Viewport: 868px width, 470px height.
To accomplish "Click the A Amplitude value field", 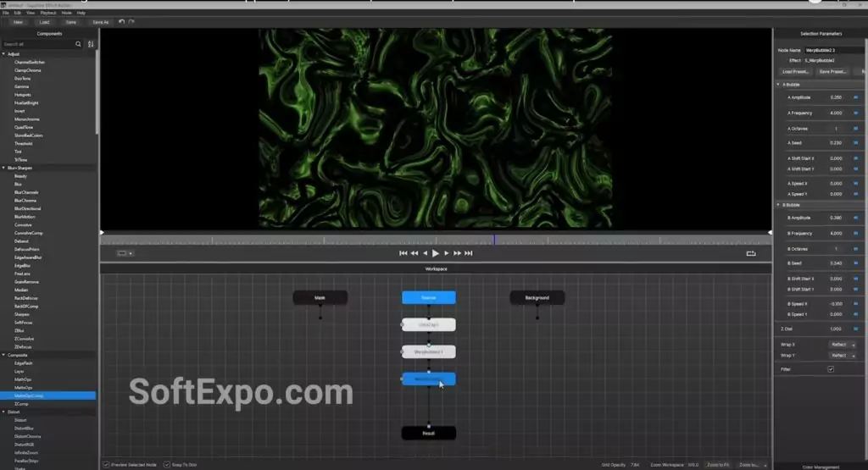I will [x=835, y=97].
